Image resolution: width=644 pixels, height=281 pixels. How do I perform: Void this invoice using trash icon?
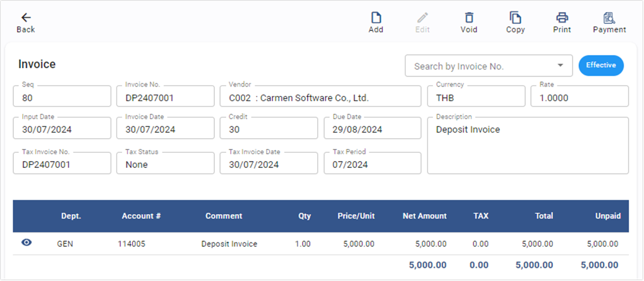469,18
